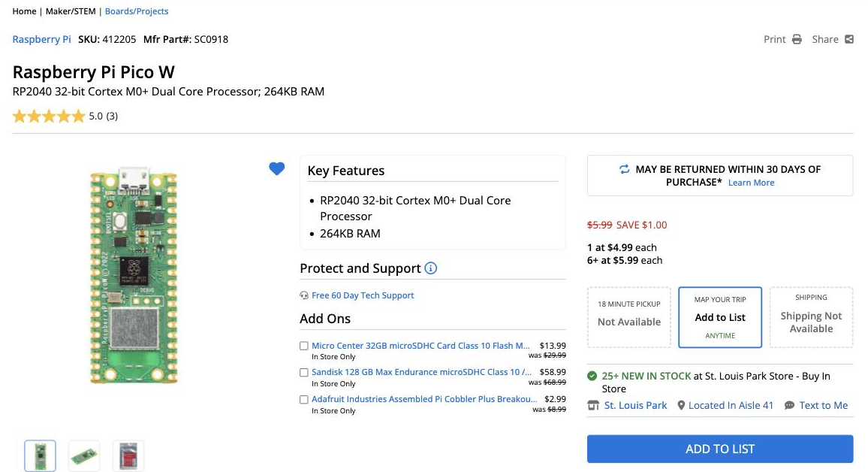
Task: Open the Maker/STEM breadcrumb
Action: 71,11
